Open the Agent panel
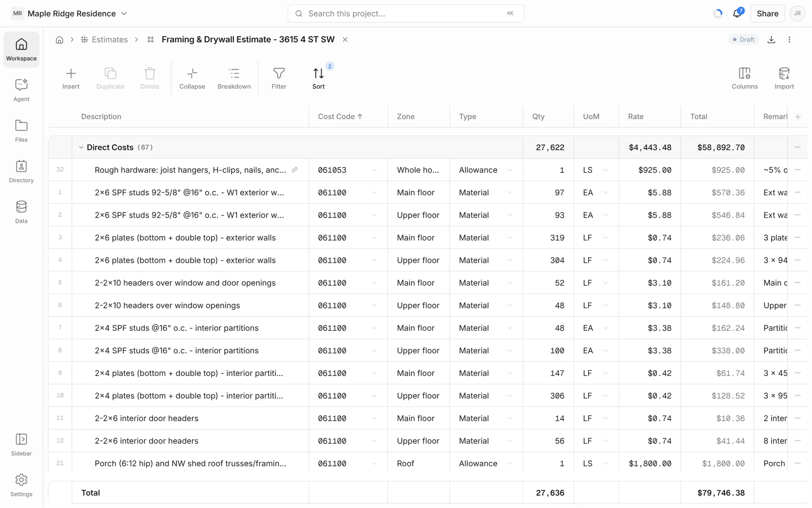812x508 pixels. [21, 90]
